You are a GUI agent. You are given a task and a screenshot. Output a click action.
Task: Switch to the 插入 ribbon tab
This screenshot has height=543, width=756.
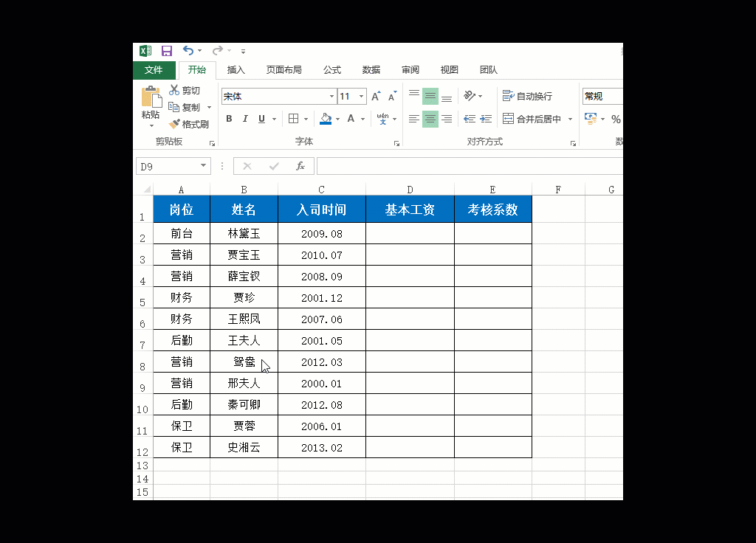[236, 70]
